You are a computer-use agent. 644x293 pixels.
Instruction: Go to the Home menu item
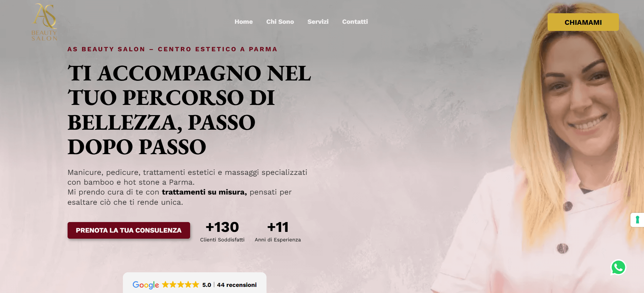[243, 22]
